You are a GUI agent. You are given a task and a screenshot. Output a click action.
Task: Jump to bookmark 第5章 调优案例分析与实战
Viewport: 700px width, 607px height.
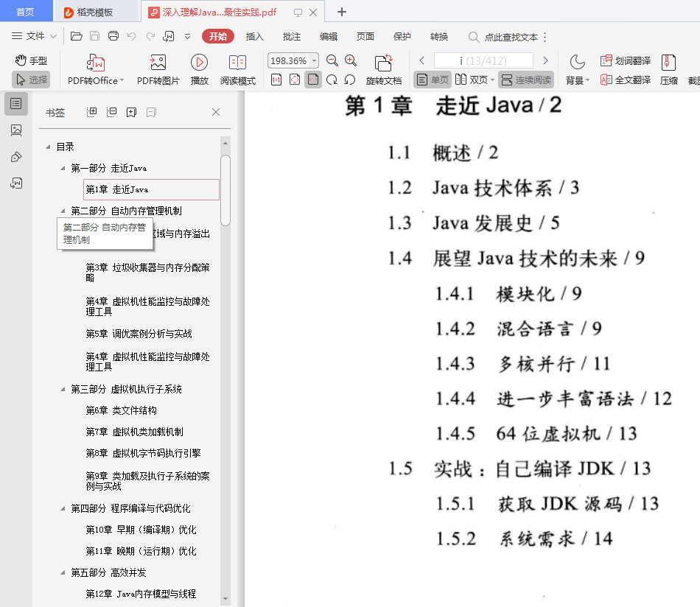tap(139, 334)
